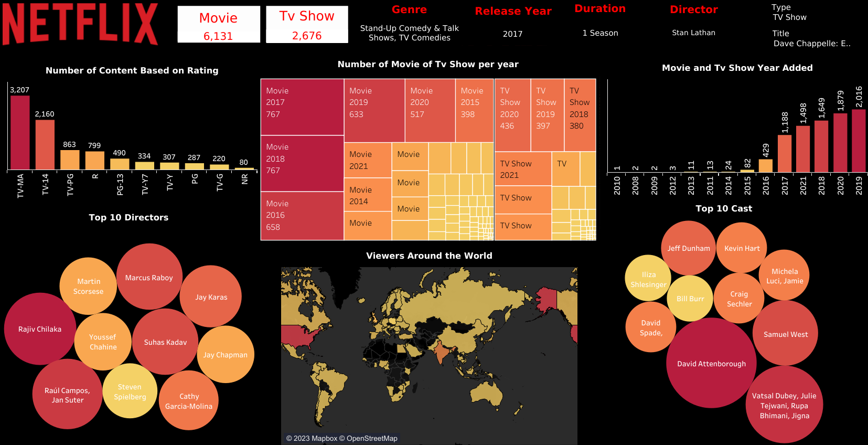Click the Tv Show 2,676 count card
The height and width of the screenshot is (445, 868).
[307, 25]
